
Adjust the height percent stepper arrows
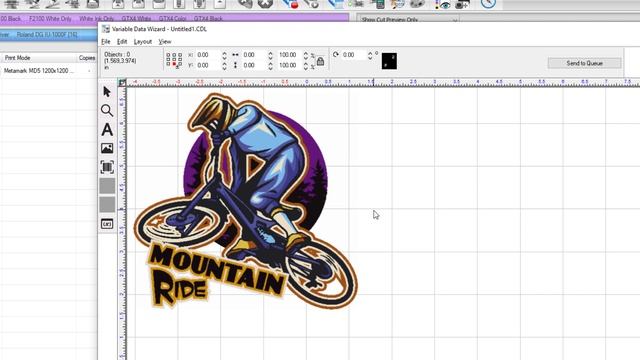click(306, 65)
